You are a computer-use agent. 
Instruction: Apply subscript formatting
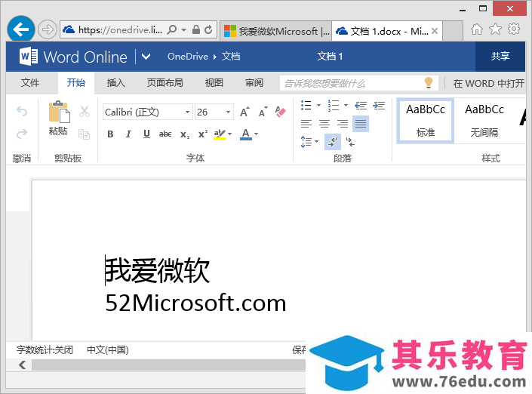click(185, 134)
